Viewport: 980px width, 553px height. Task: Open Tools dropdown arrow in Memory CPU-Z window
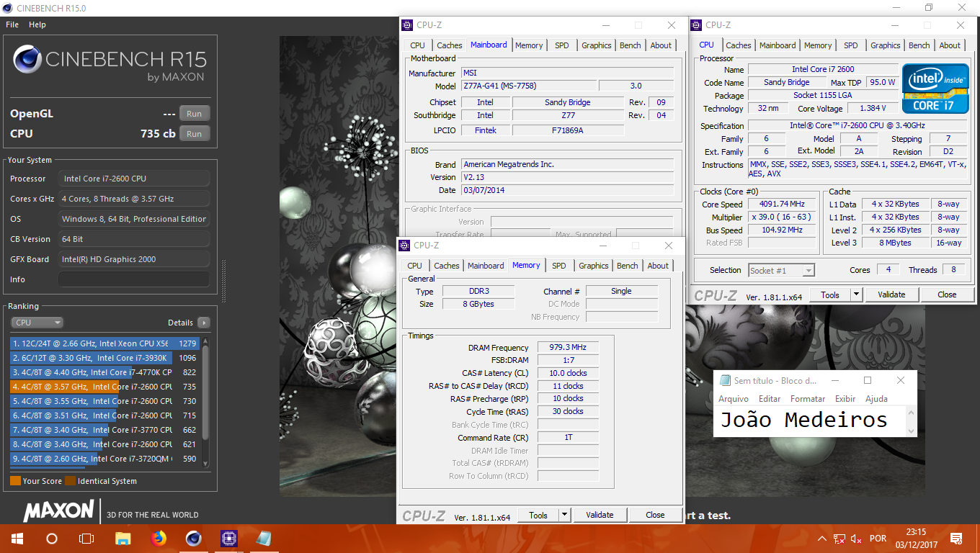[565, 515]
